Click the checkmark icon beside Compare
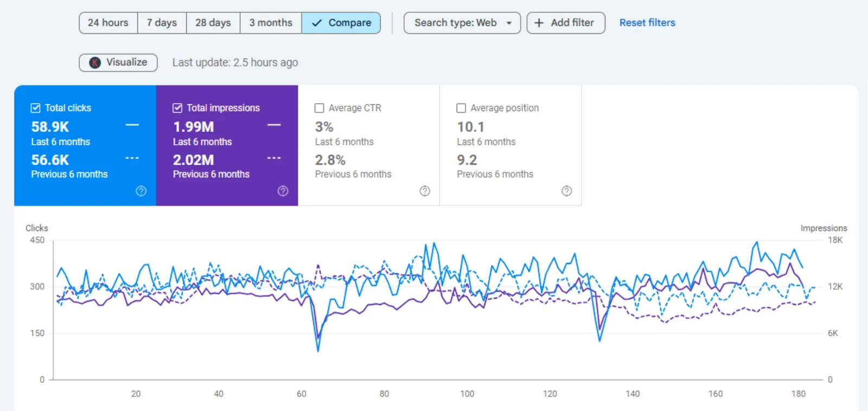 click(317, 23)
